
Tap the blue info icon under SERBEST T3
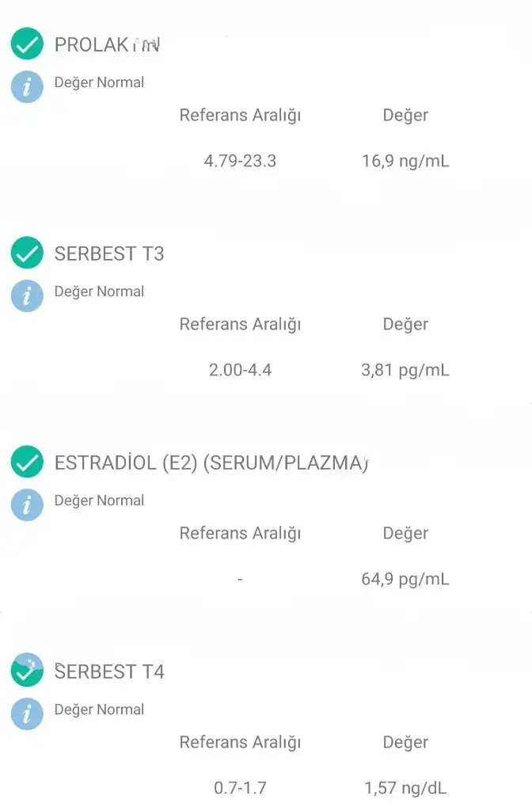point(27,295)
